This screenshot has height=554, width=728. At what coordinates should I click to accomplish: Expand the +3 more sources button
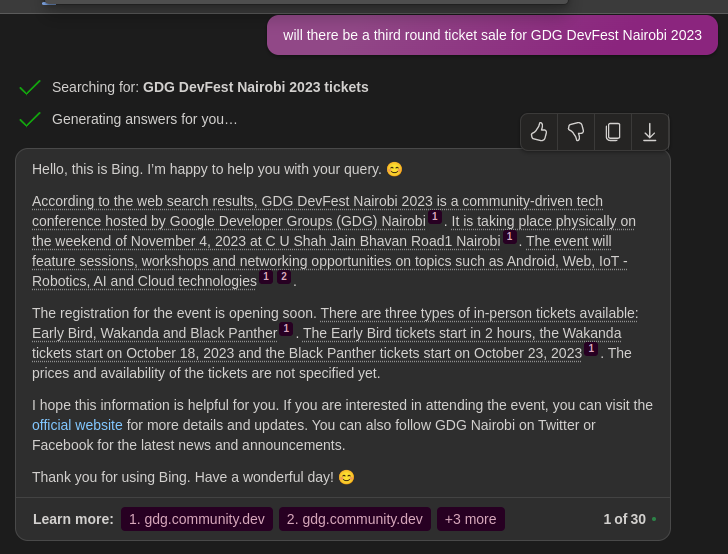(470, 519)
